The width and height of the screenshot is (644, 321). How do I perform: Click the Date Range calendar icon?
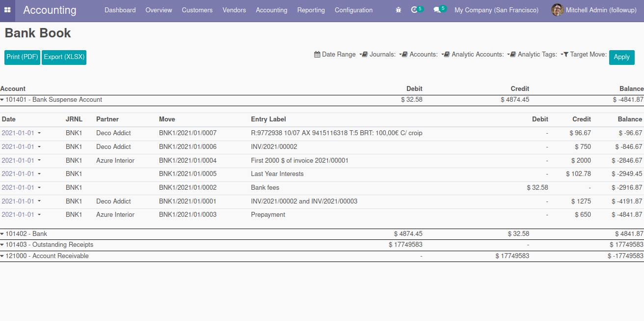tap(317, 55)
